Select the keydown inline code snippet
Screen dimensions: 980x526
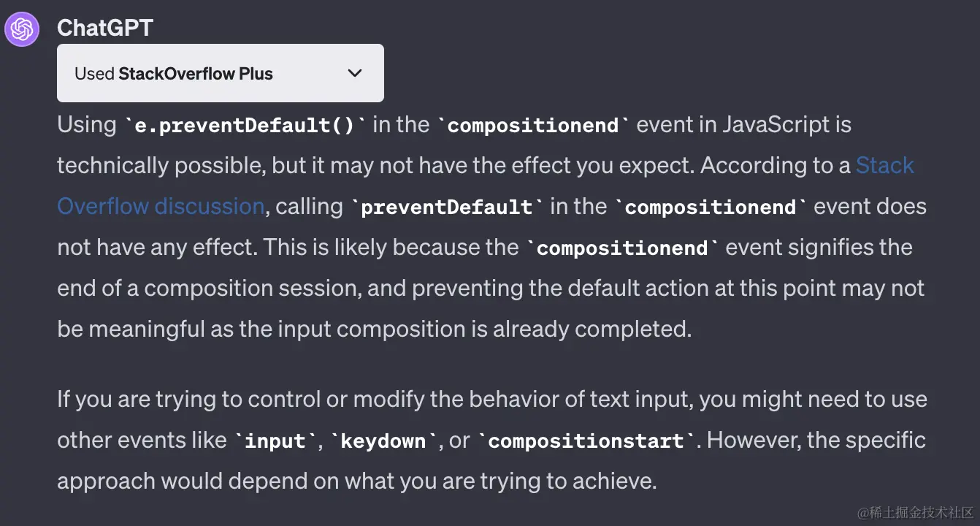click(383, 441)
